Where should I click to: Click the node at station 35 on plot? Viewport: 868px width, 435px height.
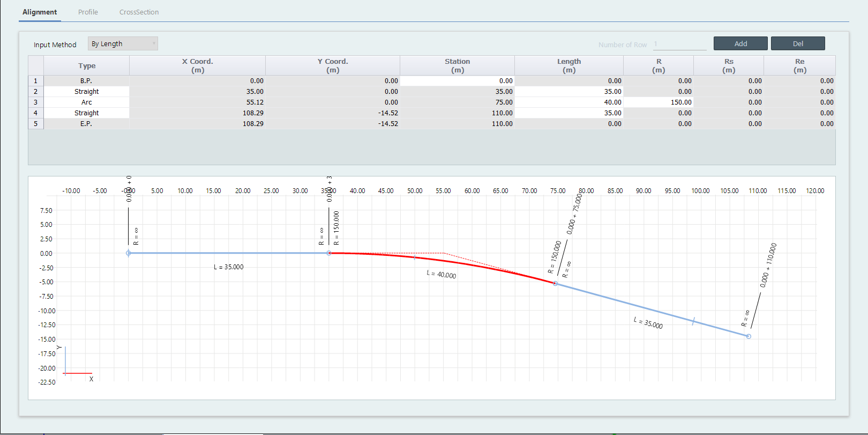coord(329,253)
